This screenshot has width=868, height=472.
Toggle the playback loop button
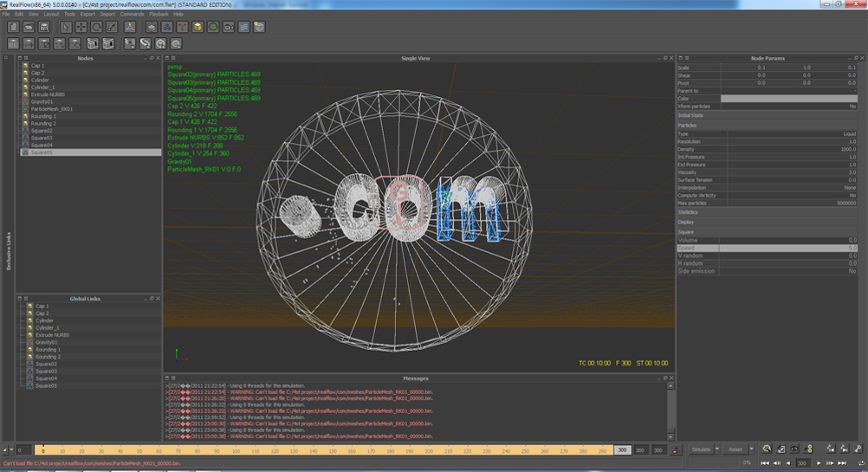pyautogui.click(x=861, y=462)
